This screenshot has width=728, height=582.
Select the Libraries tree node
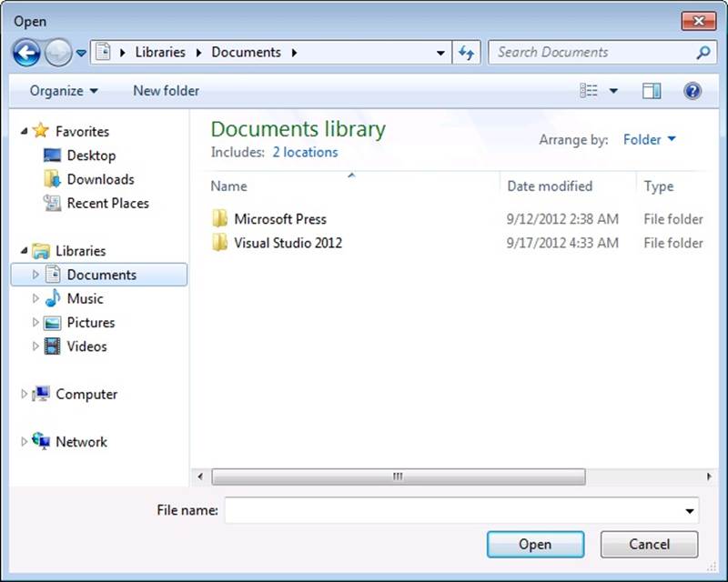(81, 251)
